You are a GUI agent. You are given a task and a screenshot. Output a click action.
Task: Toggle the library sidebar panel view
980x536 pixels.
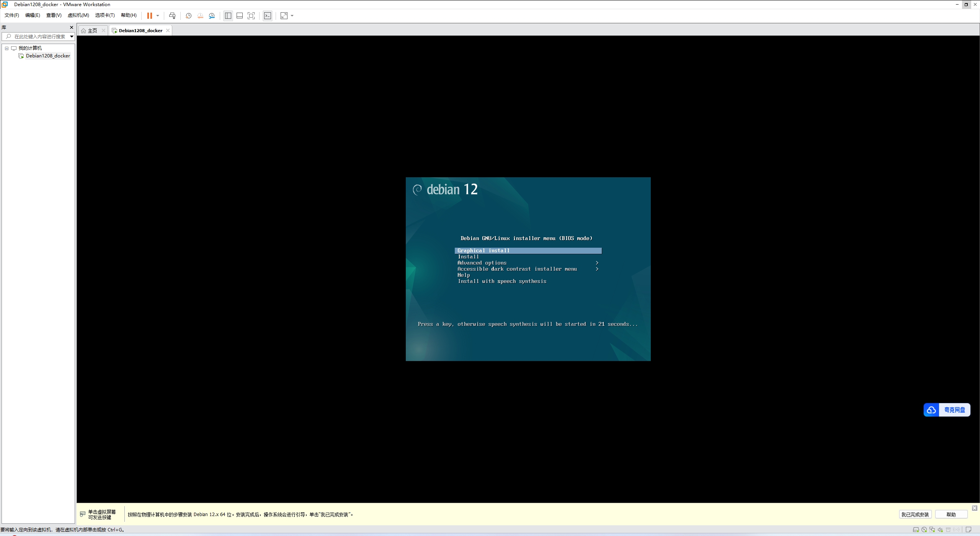(228, 16)
